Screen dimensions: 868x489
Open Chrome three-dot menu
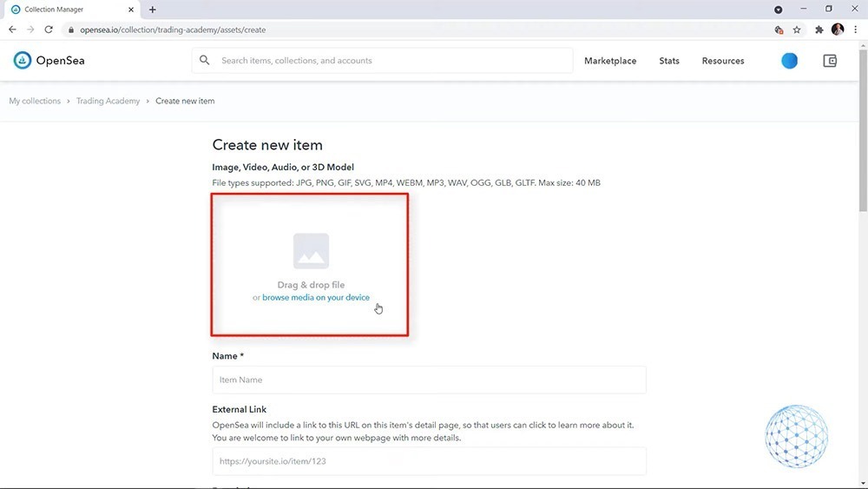pyautogui.click(x=856, y=30)
